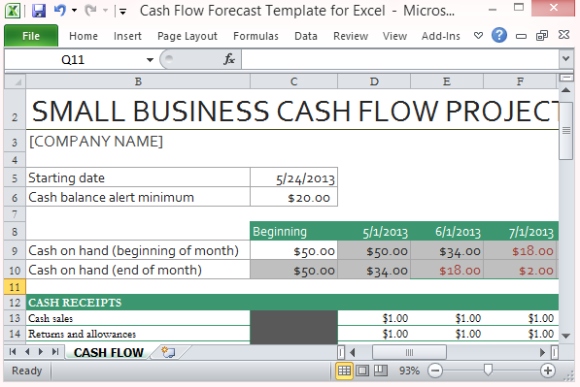Click the 6/1/2013 column heading cell

[446, 232]
